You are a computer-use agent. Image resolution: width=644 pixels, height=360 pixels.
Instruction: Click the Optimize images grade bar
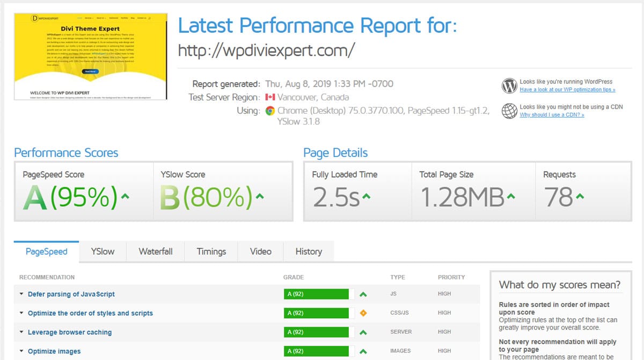(319, 351)
